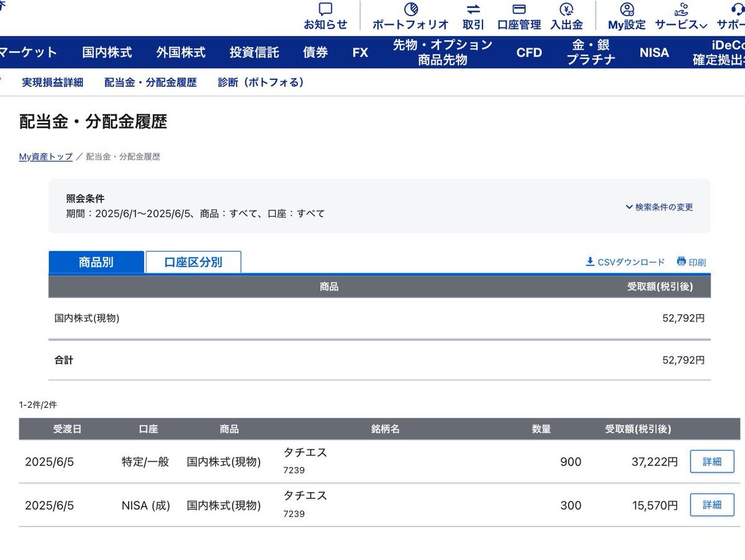
Task: Click 詳細 button for NISA (成) row
Action: coord(712,505)
